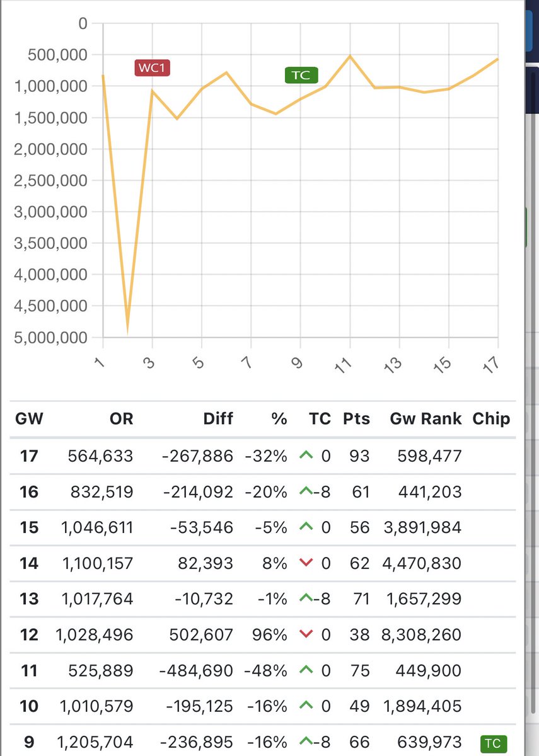Click the Gw Rank column header
This screenshot has height=756, width=539.
[426, 419]
